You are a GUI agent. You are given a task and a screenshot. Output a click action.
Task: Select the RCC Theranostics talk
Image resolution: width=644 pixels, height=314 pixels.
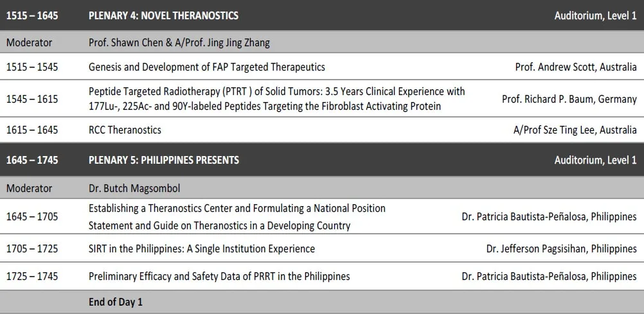pyautogui.click(x=125, y=130)
